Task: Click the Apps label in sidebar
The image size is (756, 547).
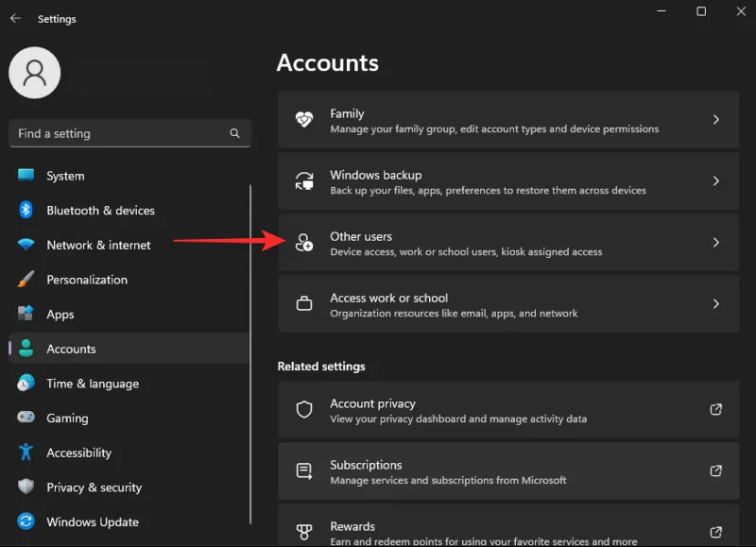Action: coord(60,315)
